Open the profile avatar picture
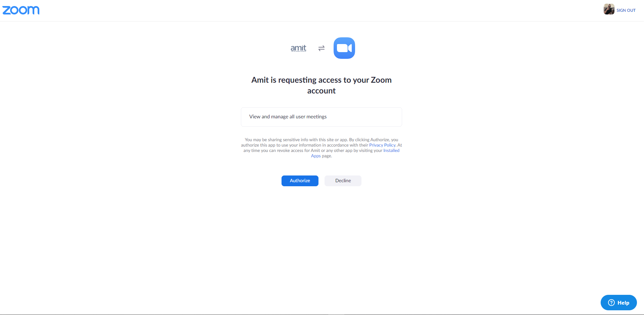Image resolution: width=644 pixels, height=315 pixels. 609,9
